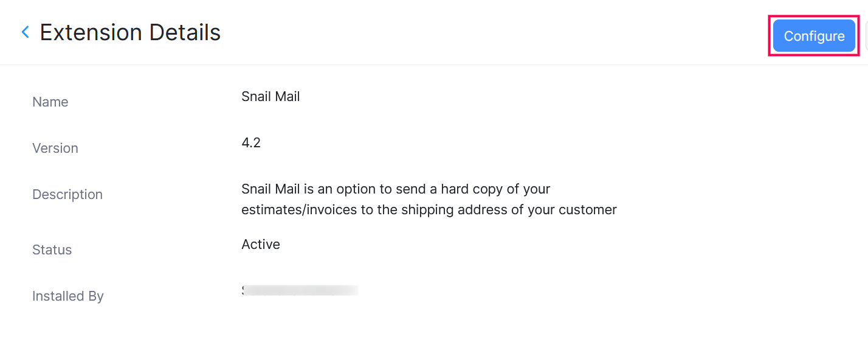Click the Name field label
The width and height of the screenshot is (868, 353).
50,102
